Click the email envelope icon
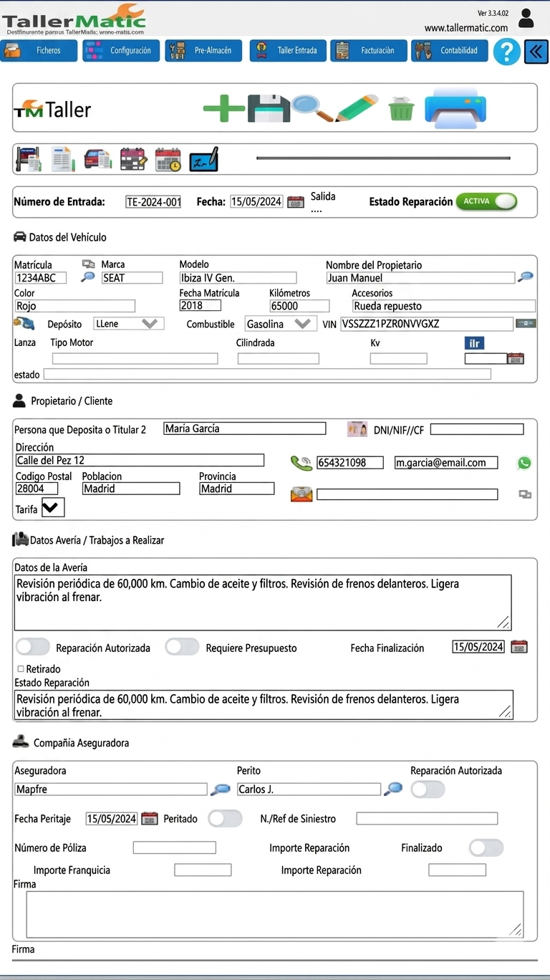This screenshot has width=550, height=980. 301,494
